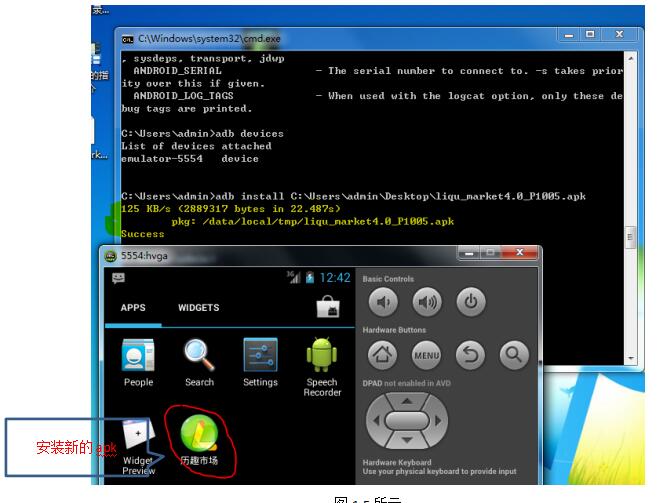663x503 pixels.
Task: Launch the Search app icon
Action: (x=199, y=362)
